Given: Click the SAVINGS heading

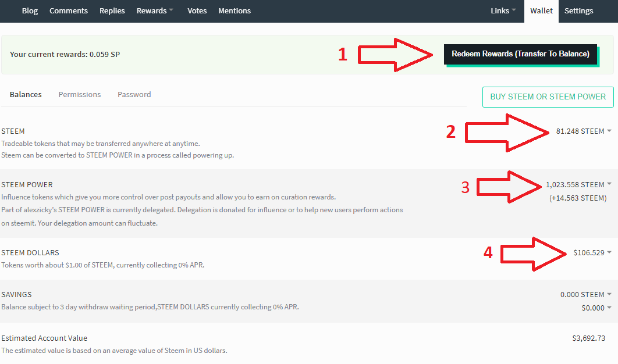Looking at the screenshot, I should [x=16, y=295].
